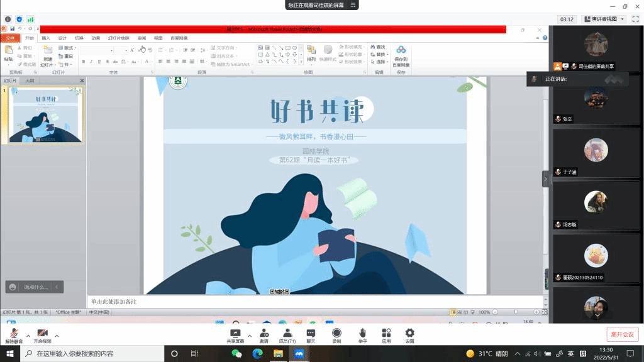Click the 共享屏幕 share screen icon

[235, 334]
